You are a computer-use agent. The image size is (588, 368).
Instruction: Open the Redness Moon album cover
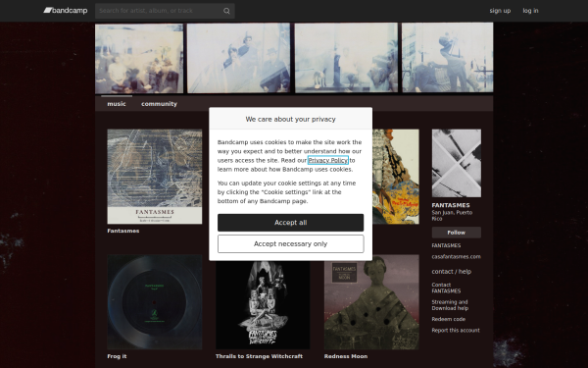point(371,302)
